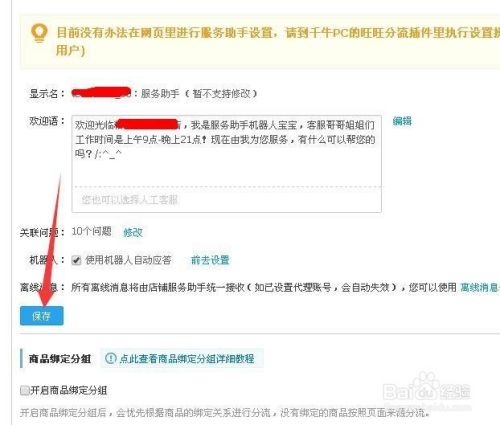The width and height of the screenshot is (500, 425).
Task: Click the Baidu paw logo watermark
Action: point(426,388)
